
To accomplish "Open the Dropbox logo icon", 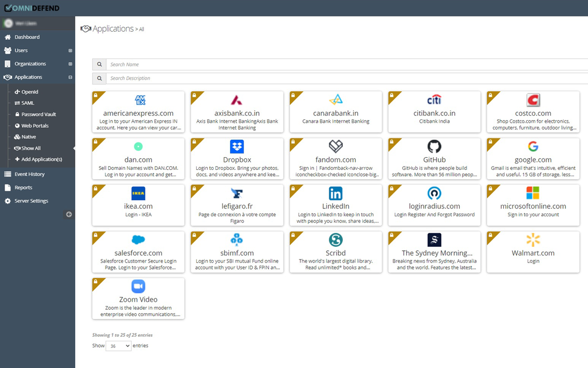I will tap(237, 147).
